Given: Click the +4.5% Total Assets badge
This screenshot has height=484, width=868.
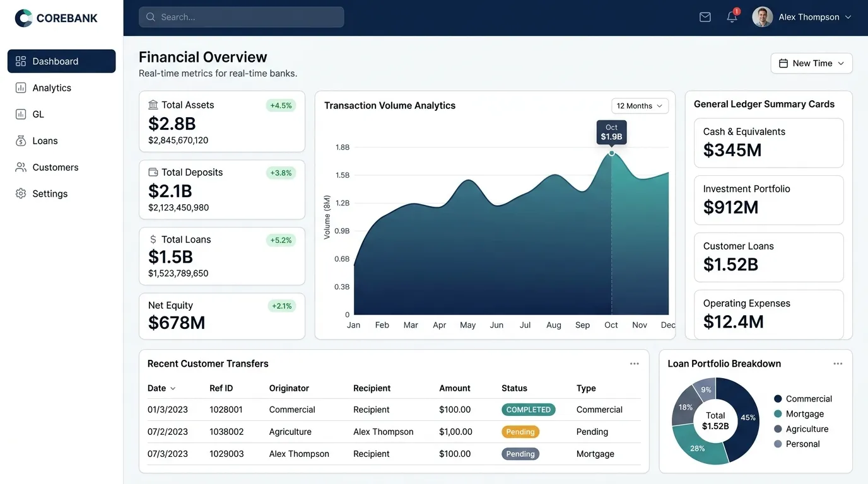Looking at the screenshot, I should (281, 105).
